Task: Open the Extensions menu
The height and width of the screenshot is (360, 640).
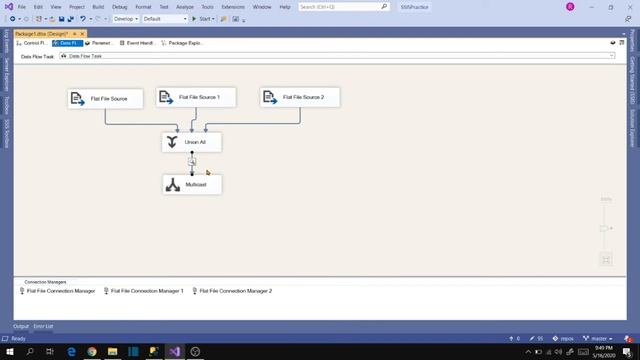Action: pyautogui.click(x=233, y=7)
